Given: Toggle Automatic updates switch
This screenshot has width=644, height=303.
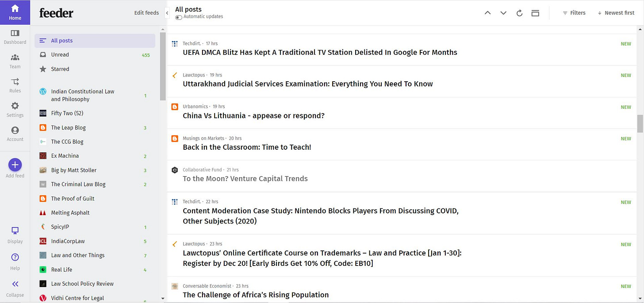Looking at the screenshot, I should click(179, 17).
